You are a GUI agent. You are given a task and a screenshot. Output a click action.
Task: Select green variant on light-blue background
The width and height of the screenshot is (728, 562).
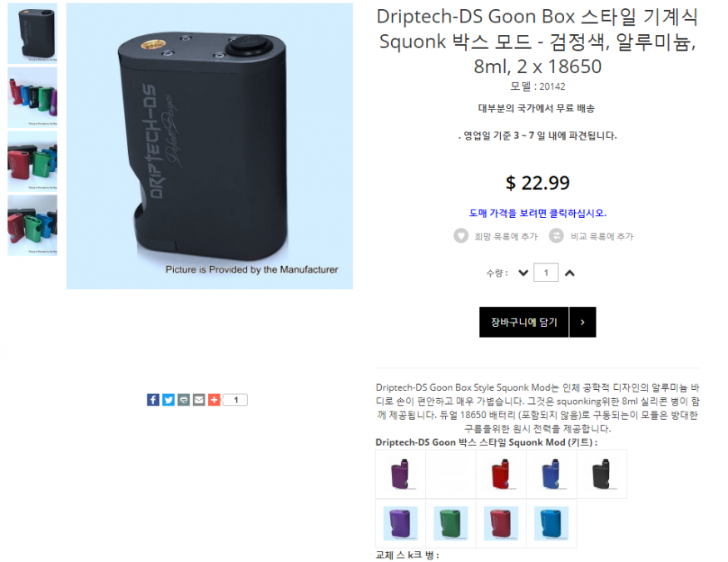coord(450,524)
